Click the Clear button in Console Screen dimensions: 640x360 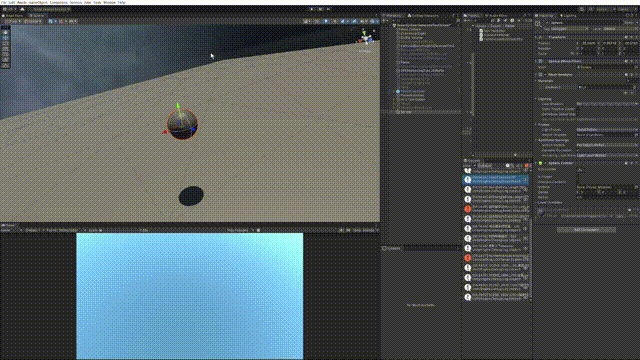468,166
